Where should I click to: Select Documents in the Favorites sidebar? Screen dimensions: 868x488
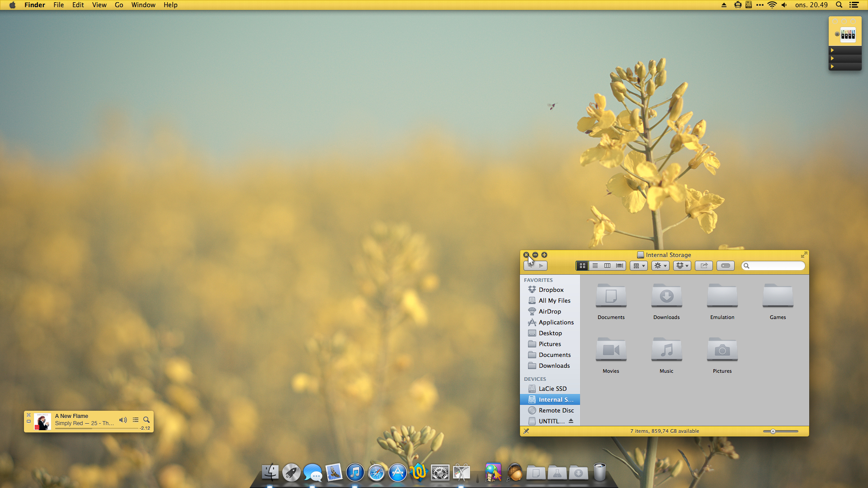tap(550, 355)
